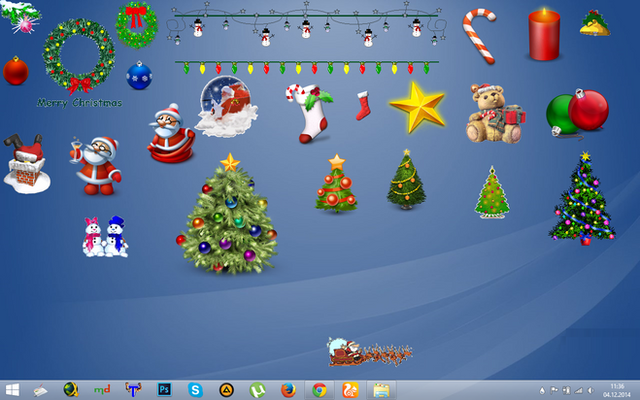Click Santa holding a champagne glass

tap(96, 166)
